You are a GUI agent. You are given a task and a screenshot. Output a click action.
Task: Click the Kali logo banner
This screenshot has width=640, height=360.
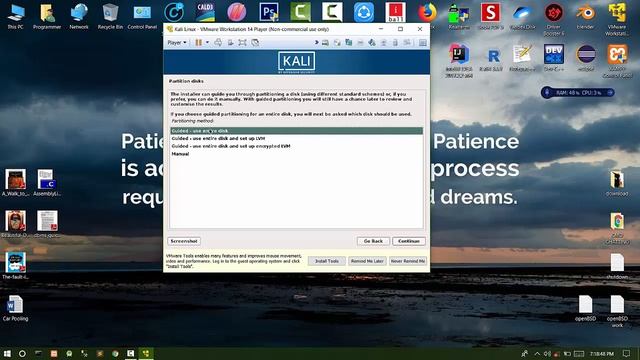pyautogui.click(x=296, y=62)
